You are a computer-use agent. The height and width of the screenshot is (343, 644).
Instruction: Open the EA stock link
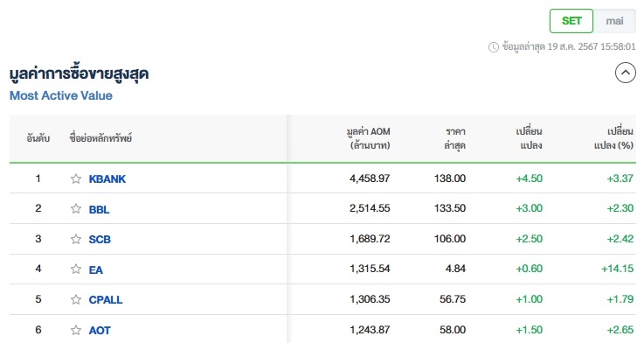tap(96, 269)
